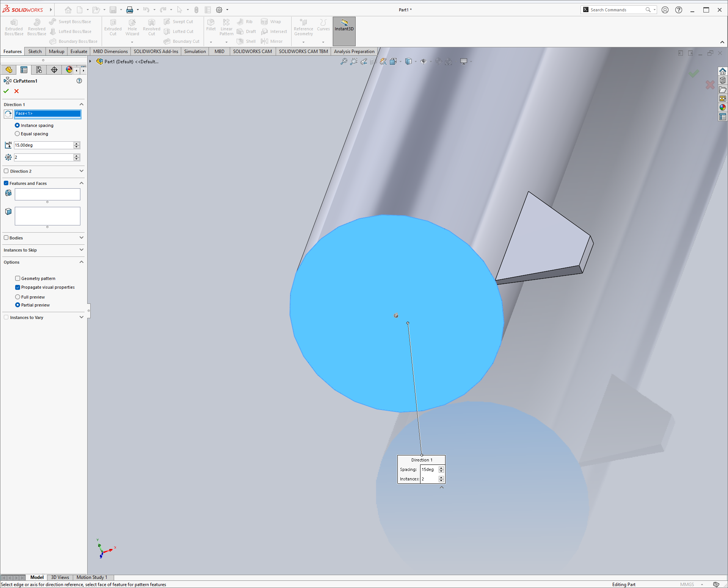
Task: Open Design Library in task pane
Action: 723,80
